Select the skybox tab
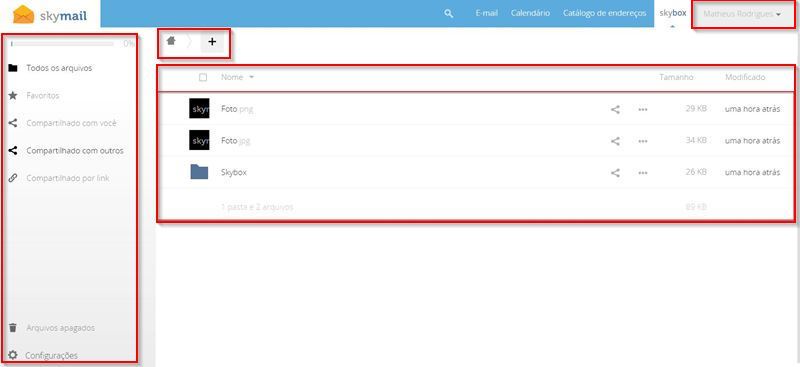Viewport: 800px width, 367px height. point(672,13)
